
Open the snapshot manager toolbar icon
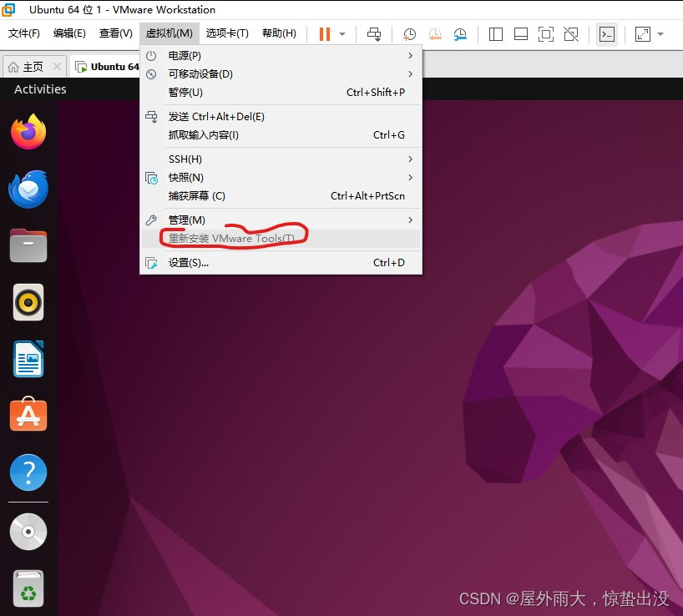(x=460, y=34)
